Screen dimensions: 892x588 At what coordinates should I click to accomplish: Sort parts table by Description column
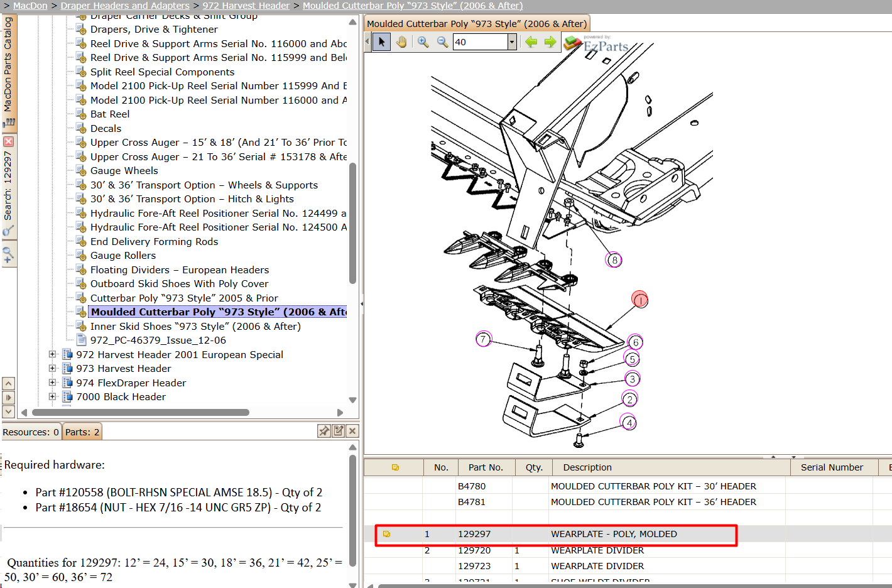(671, 467)
